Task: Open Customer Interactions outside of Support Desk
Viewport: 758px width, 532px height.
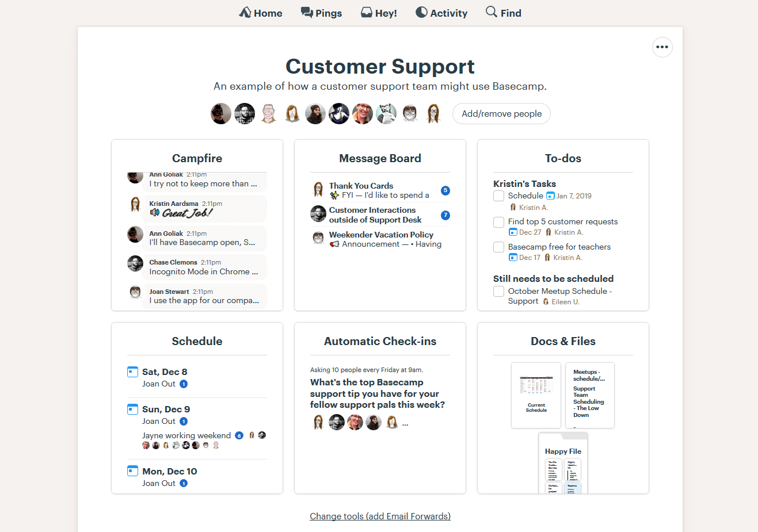Action: [x=375, y=215]
